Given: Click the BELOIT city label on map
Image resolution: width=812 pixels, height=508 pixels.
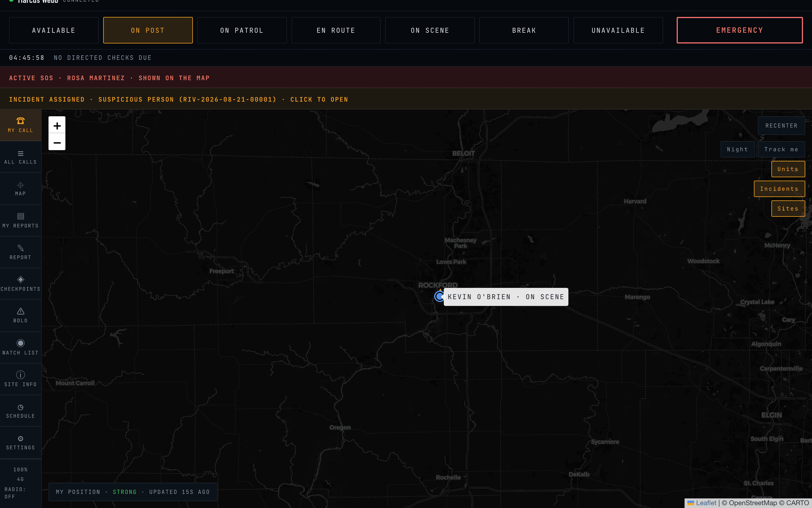Looking at the screenshot, I should [464, 153].
